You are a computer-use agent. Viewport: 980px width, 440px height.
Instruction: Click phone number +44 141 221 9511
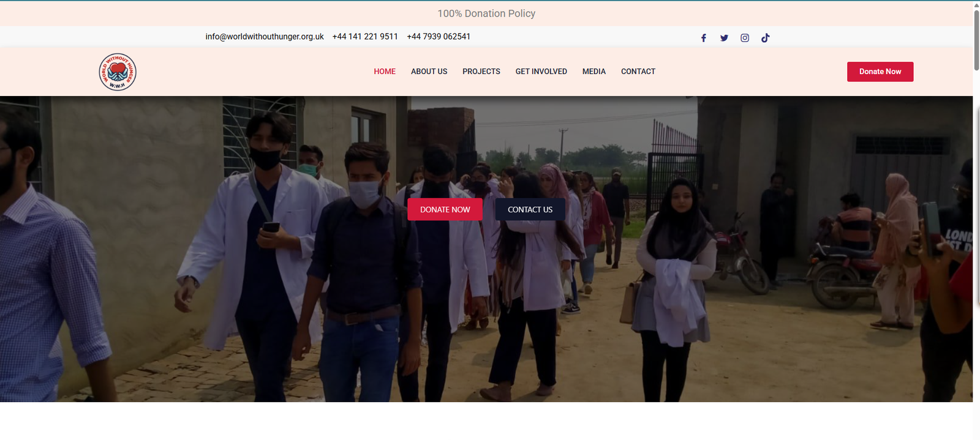pos(365,37)
